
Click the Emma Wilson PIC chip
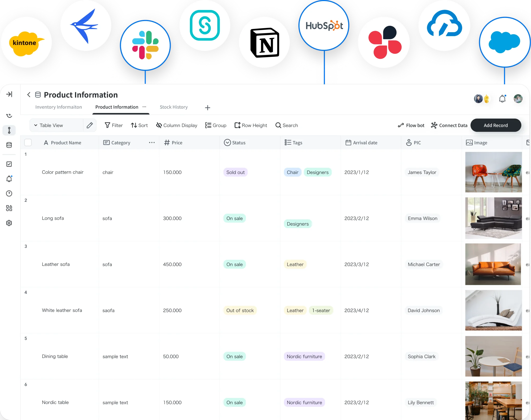tap(422, 218)
